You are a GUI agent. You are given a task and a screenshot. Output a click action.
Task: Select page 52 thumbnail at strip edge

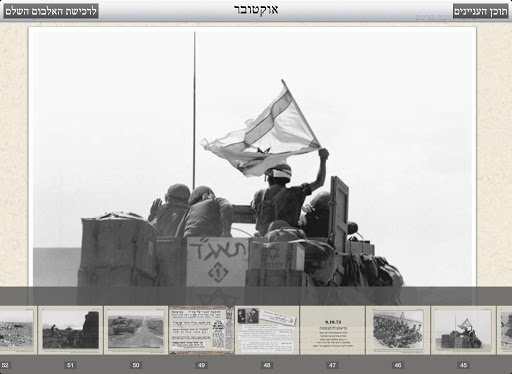18,330
